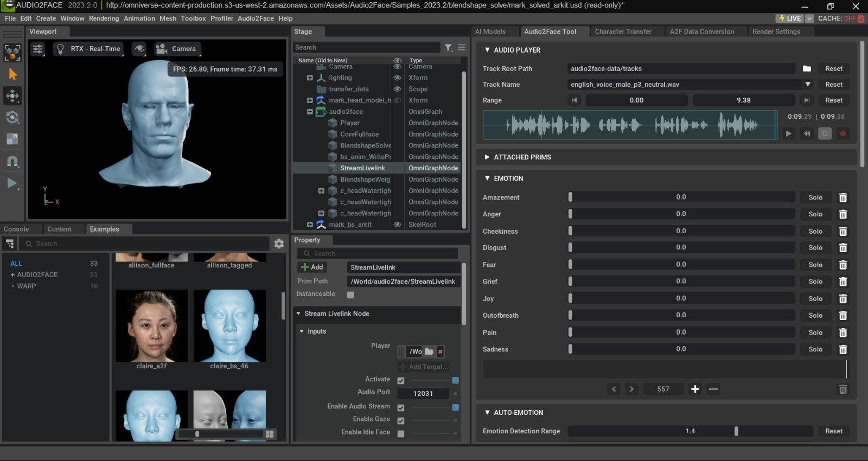The height and width of the screenshot is (461, 868).
Task: Toggle visibility of lighting prim
Action: 397,78
